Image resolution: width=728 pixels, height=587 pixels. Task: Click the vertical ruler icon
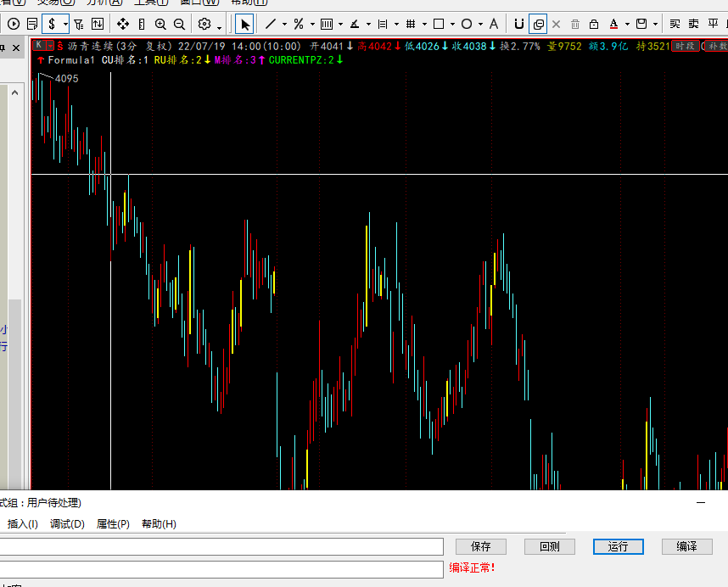click(142, 24)
